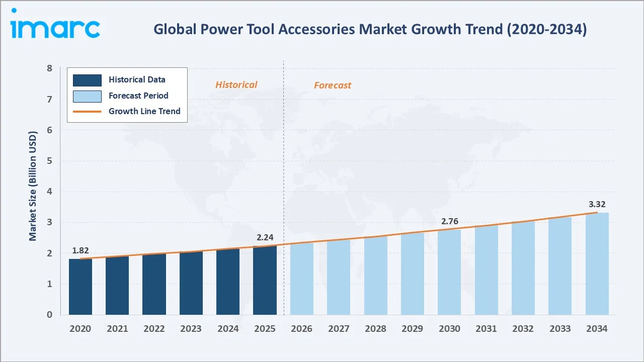
Task: Click the x-axis label 2029
Action: 413,328
